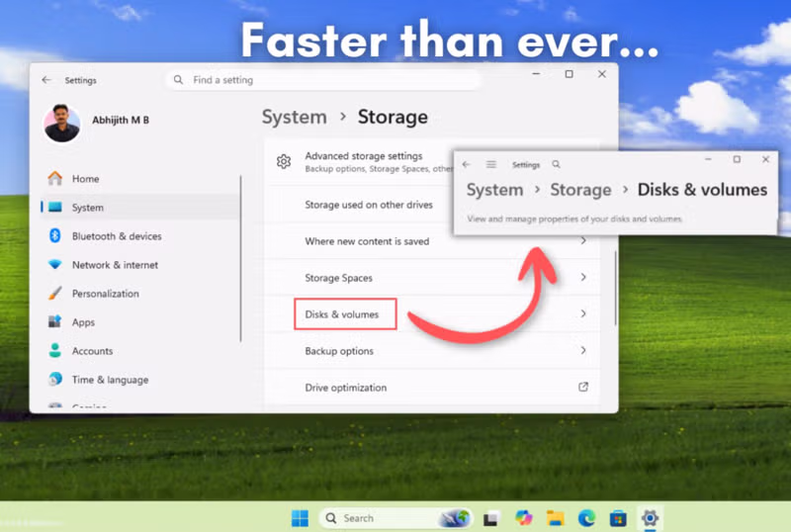This screenshot has width=791, height=532.
Task: Select Bluetooth & devices in sidebar
Action: click(116, 236)
